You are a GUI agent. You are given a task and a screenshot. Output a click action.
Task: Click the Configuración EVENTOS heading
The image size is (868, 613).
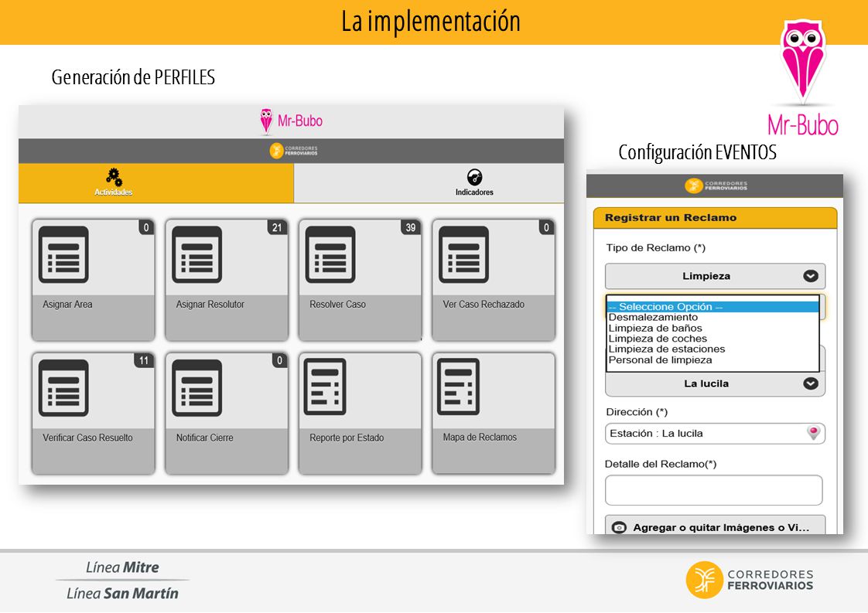698,152
